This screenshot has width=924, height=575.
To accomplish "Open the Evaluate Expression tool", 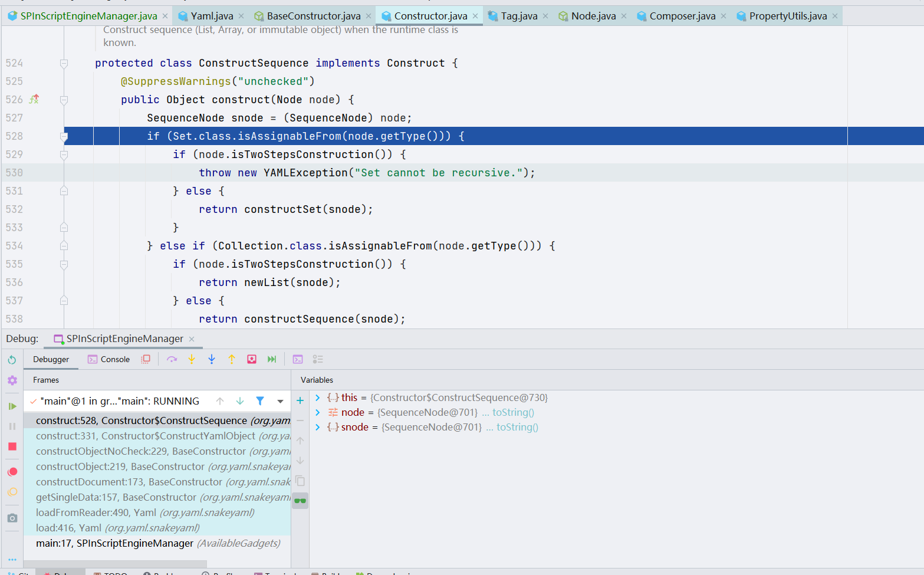I will [298, 359].
